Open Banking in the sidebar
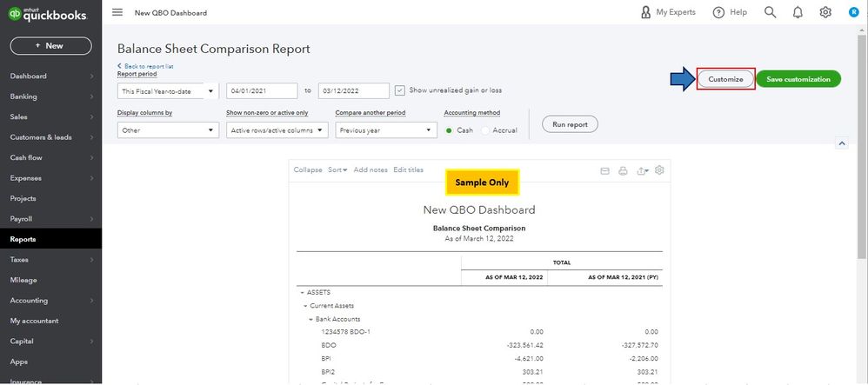The width and height of the screenshot is (868, 385). coord(23,96)
